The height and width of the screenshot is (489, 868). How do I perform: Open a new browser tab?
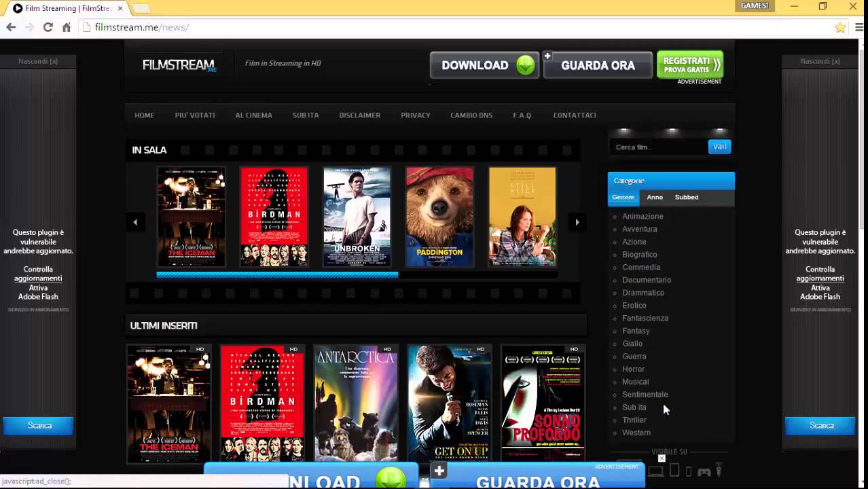pos(141,8)
